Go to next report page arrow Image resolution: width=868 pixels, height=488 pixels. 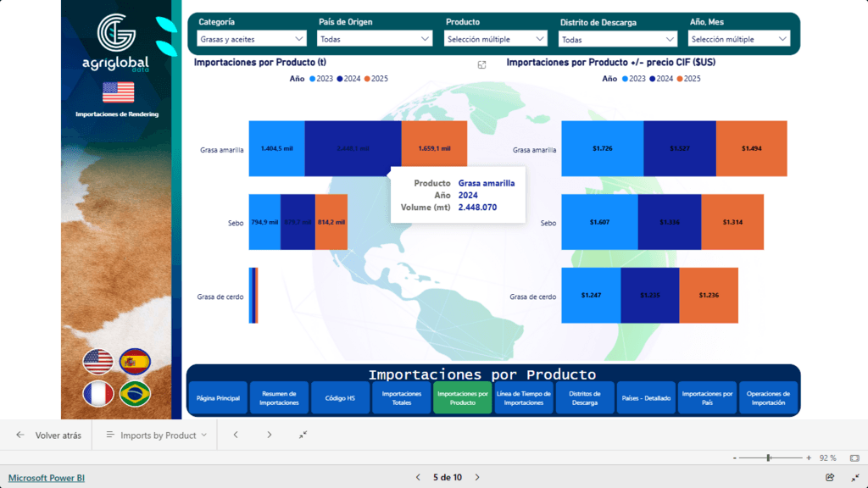477,478
